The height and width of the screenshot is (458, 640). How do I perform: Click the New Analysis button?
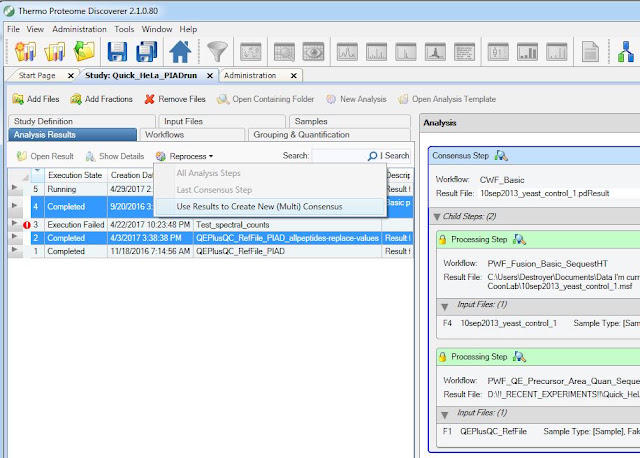356,99
